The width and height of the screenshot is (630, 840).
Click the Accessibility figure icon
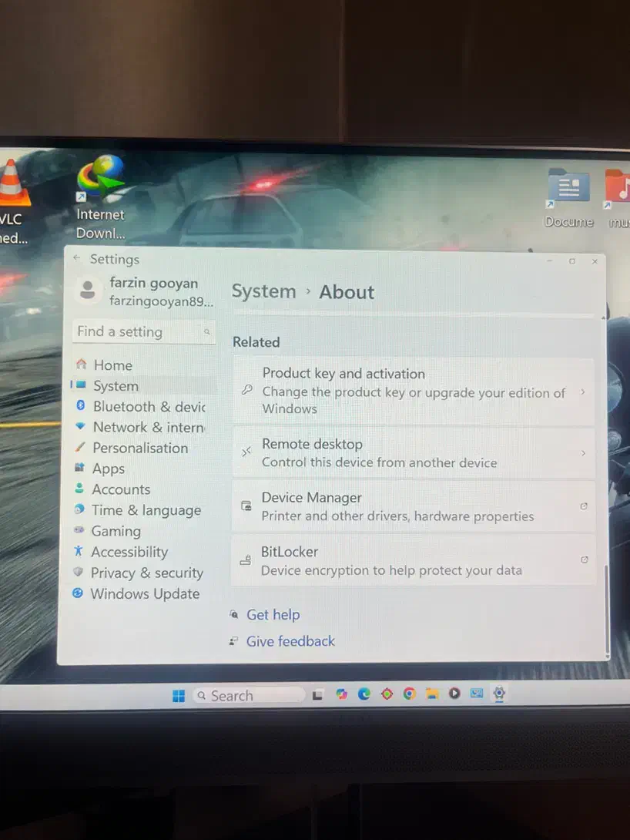point(78,550)
